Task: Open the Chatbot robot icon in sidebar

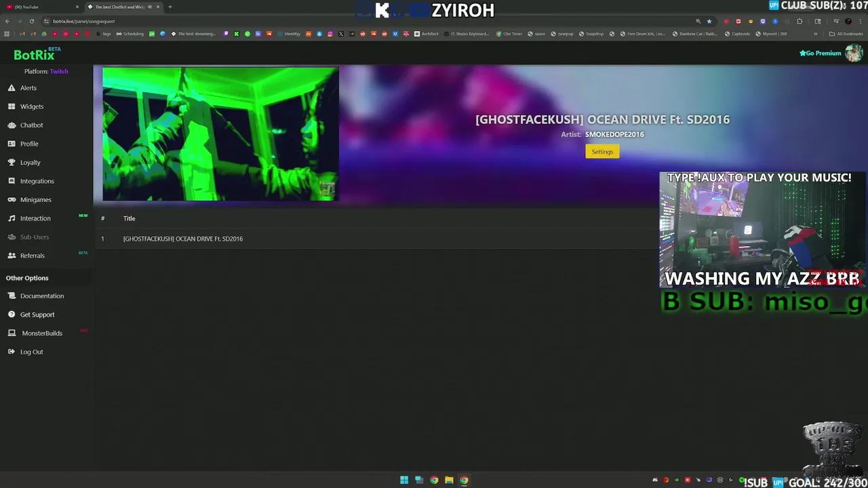Action: 12,125
